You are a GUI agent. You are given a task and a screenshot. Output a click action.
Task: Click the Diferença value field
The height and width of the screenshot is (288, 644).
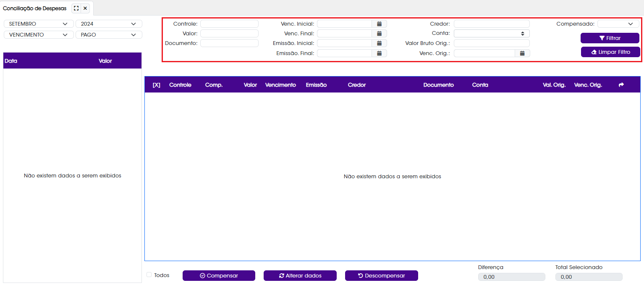[x=511, y=277]
